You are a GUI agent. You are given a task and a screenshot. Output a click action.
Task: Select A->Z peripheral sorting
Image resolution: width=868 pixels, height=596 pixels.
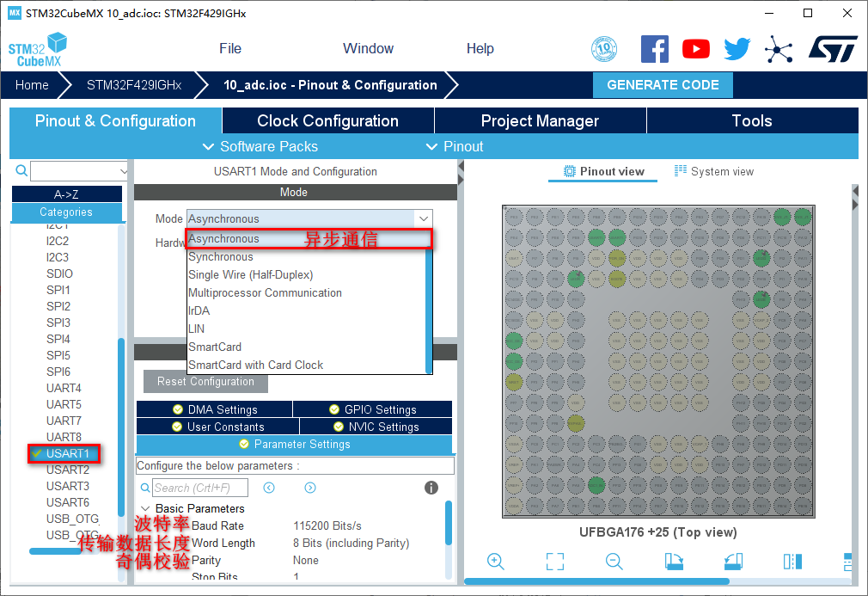(66, 194)
